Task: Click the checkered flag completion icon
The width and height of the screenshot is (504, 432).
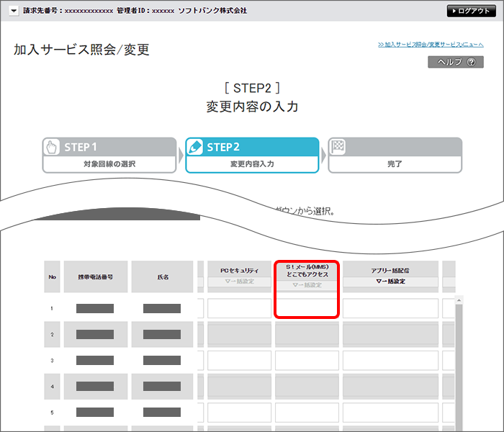Action: click(338, 147)
